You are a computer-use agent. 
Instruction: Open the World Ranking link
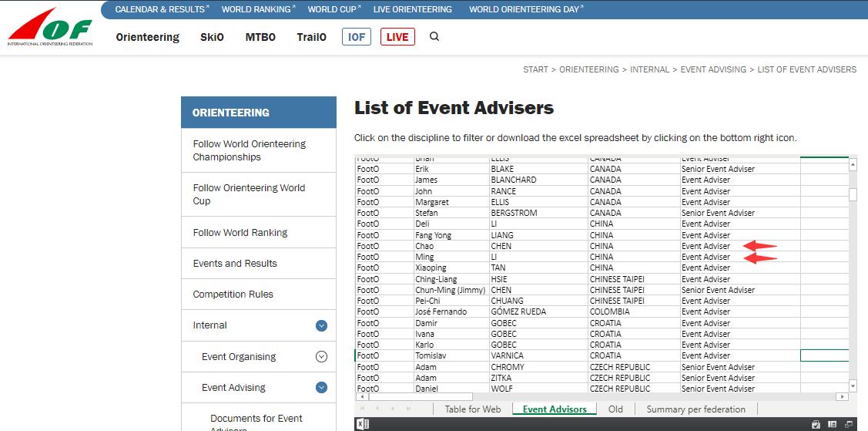257,9
